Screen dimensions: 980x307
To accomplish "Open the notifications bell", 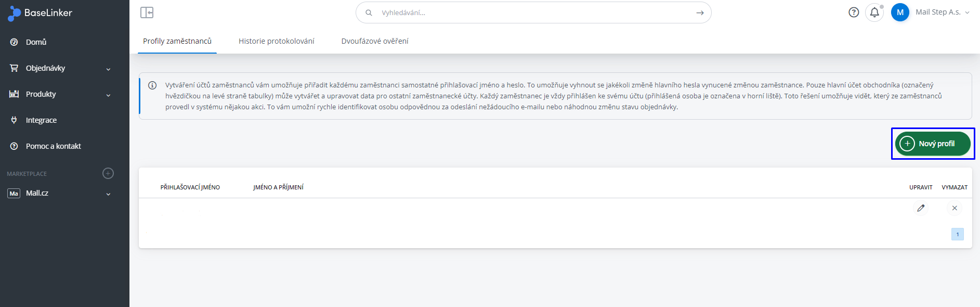I will [874, 12].
